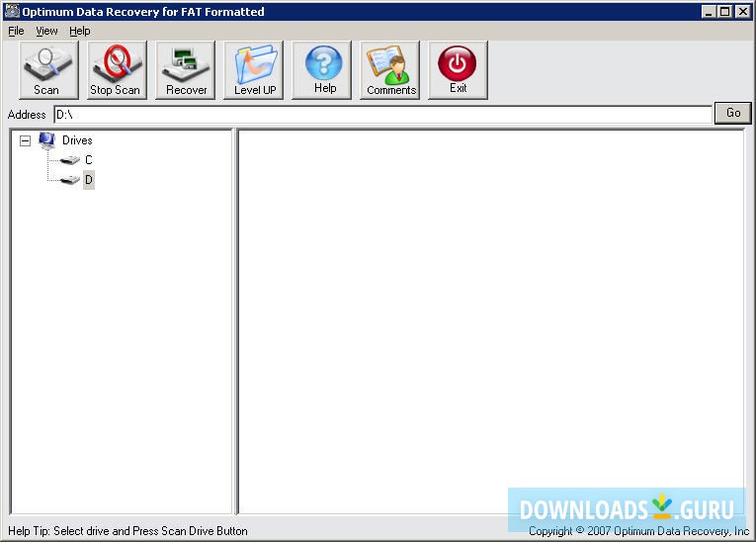Maximize the Optimum Data Recovery window
The width and height of the screenshot is (756, 542).
tap(724, 12)
